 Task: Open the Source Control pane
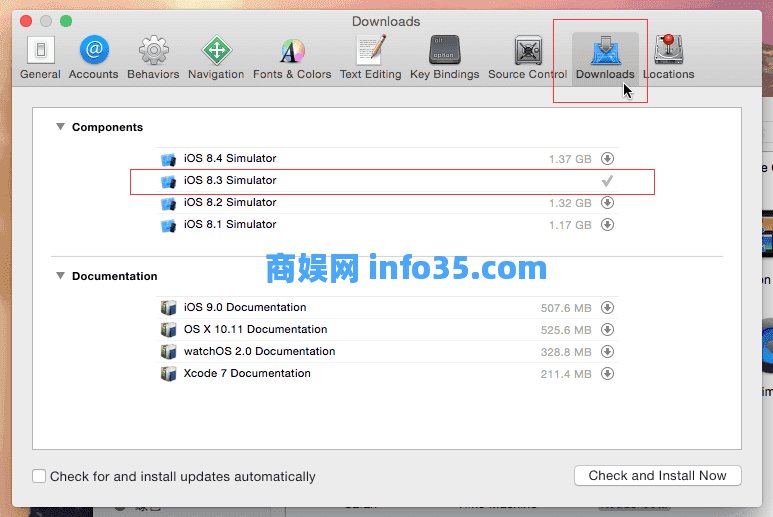click(527, 58)
